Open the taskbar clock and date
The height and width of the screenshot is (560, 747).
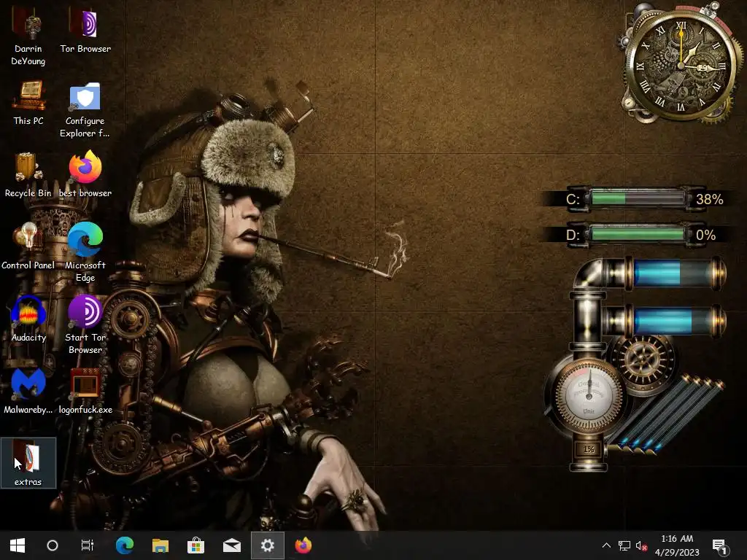pyautogui.click(x=677, y=545)
